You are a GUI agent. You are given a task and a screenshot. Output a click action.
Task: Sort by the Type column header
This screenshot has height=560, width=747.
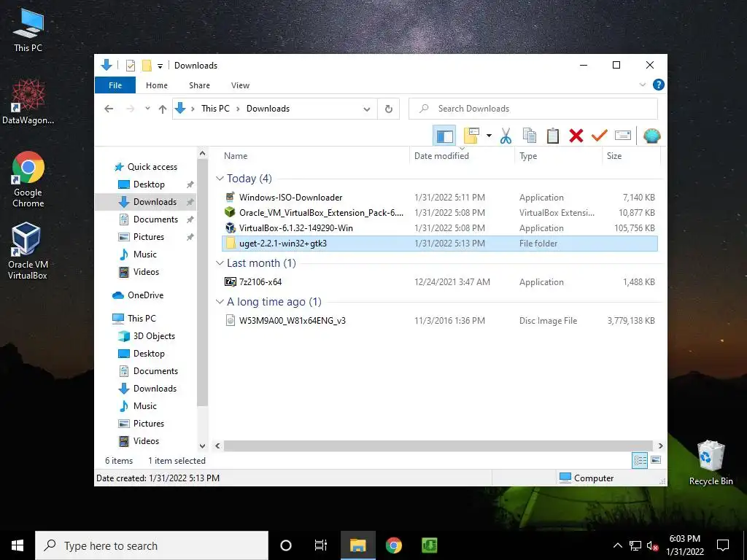[x=528, y=156]
